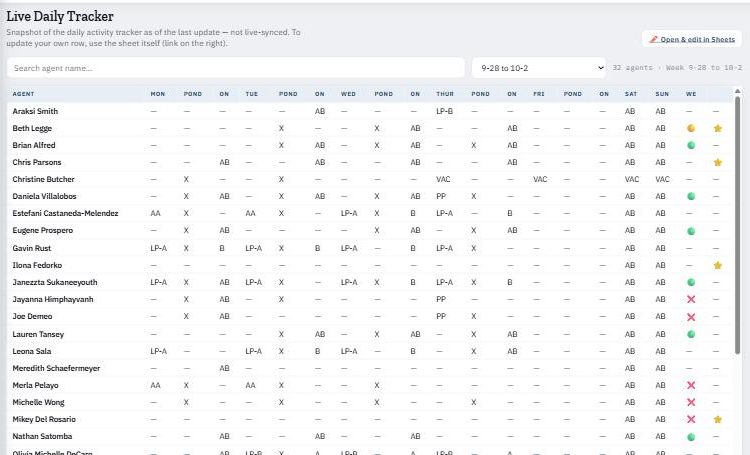Click the FRI column header

point(539,94)
